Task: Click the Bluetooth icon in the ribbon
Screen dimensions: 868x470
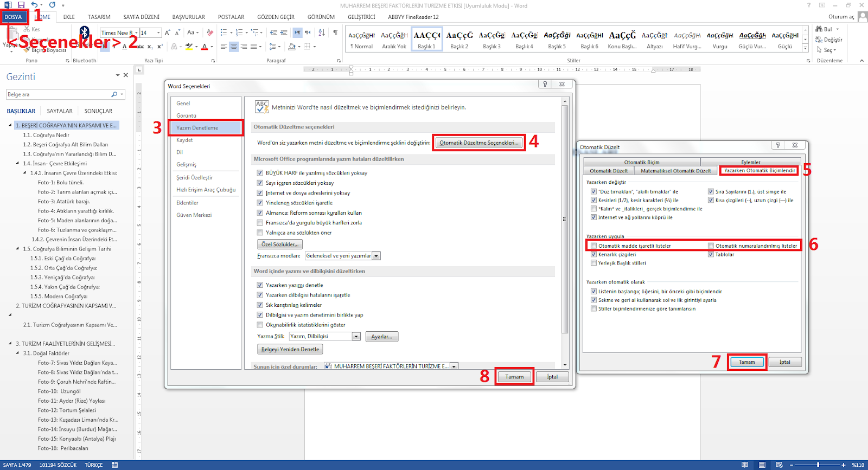Action: 85,31
